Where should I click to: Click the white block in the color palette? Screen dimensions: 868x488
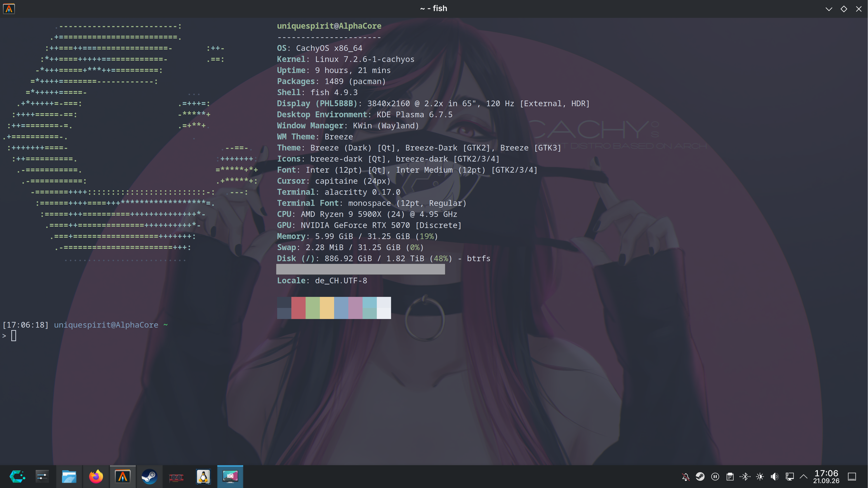tap(384, 308)
